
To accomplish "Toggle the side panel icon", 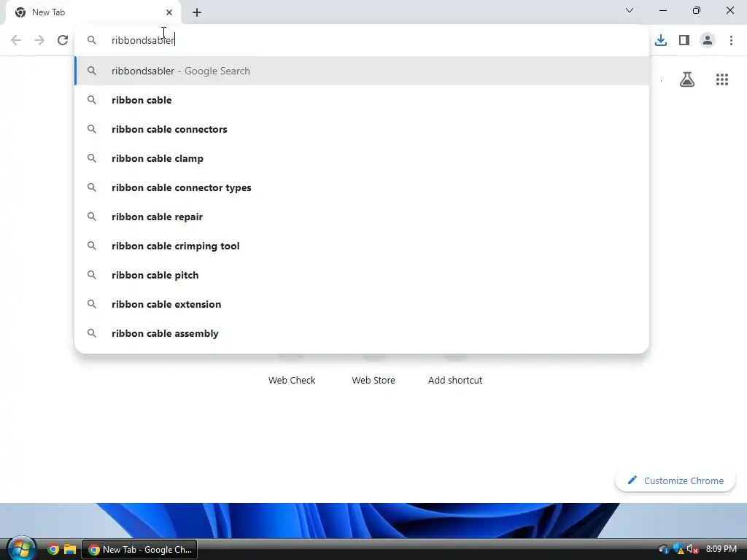I will (684, 40).
